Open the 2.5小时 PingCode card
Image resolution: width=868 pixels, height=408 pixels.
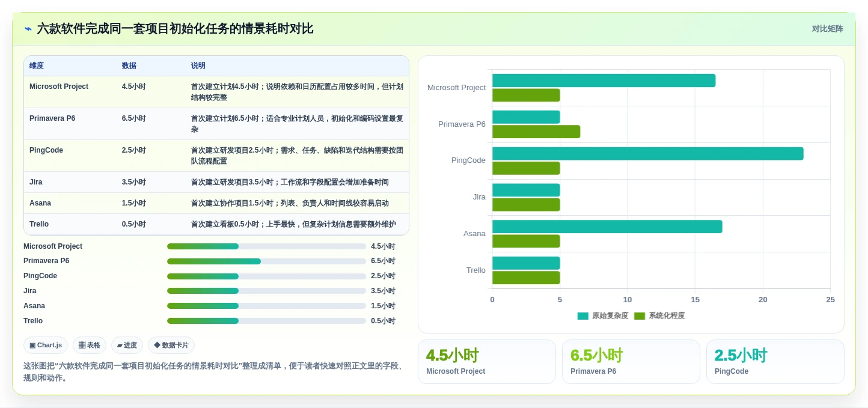click(x=775, y=362)
